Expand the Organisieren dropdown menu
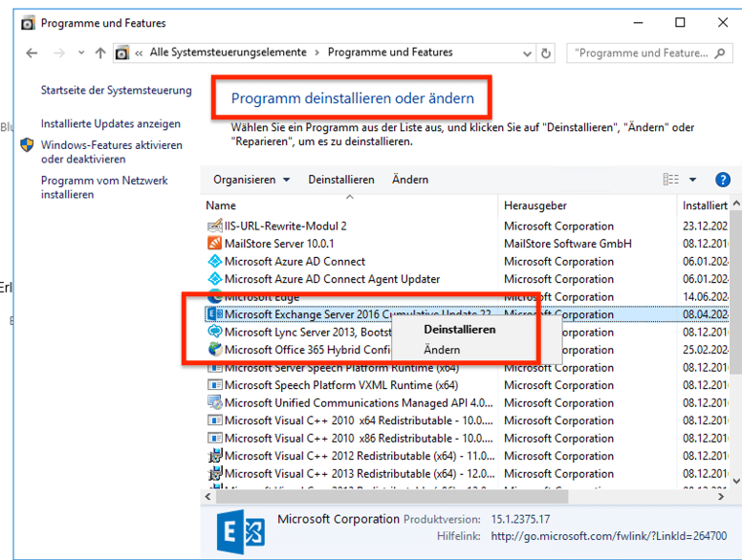Screen dimensions: 742x560 tap(251, 180)
